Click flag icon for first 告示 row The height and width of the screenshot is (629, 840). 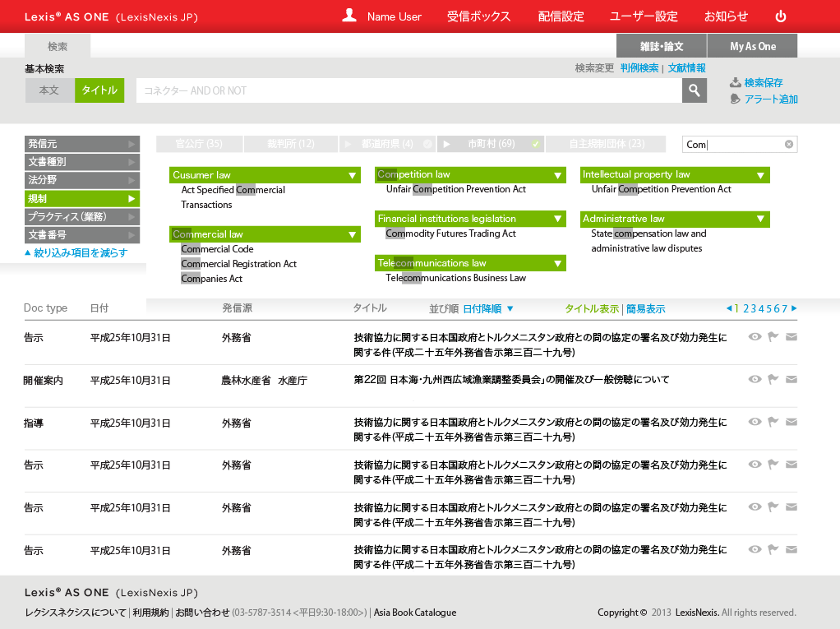tap(773, 336)
